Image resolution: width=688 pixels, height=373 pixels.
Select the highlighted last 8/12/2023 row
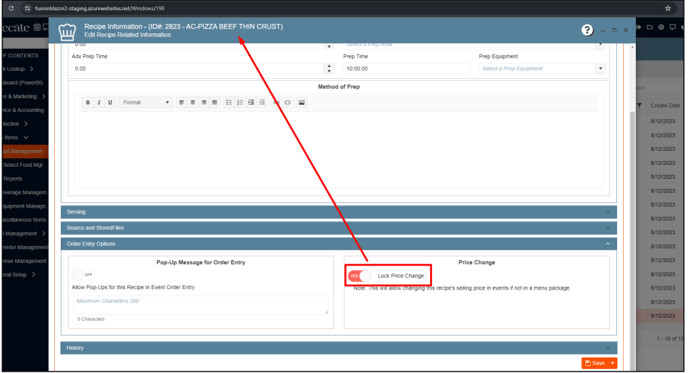point(660,316)
